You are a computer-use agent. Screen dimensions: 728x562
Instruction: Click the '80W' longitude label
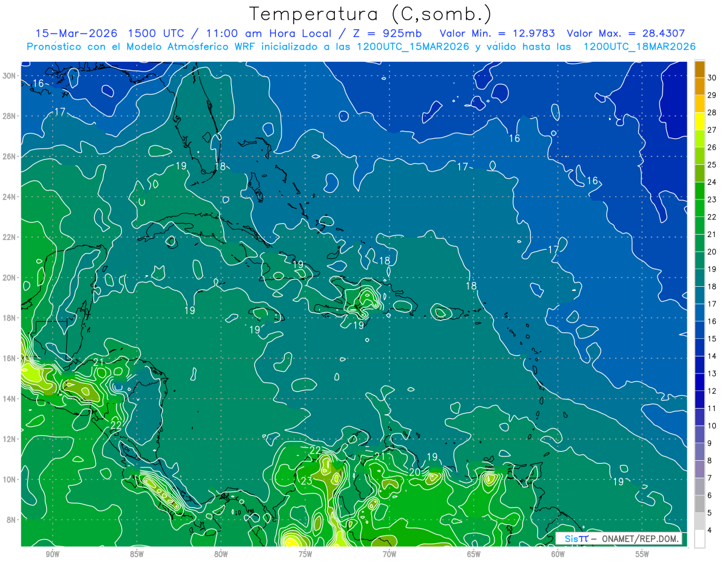[221, 554]
